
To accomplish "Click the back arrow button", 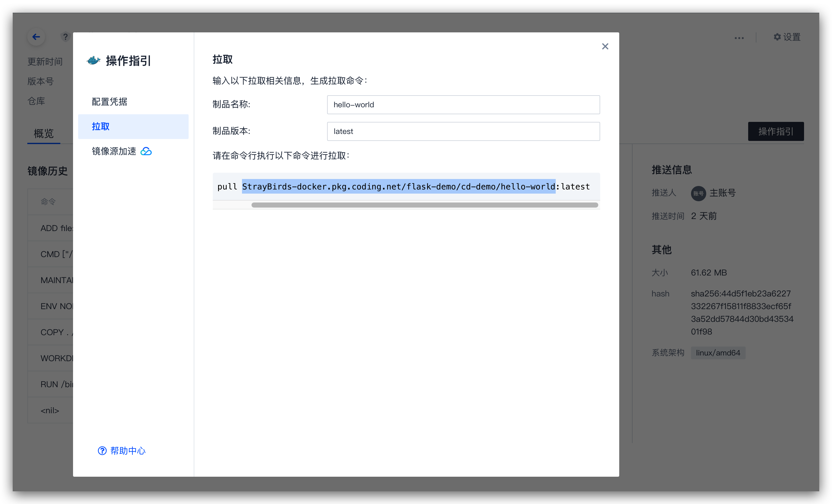I will [36, 37].
